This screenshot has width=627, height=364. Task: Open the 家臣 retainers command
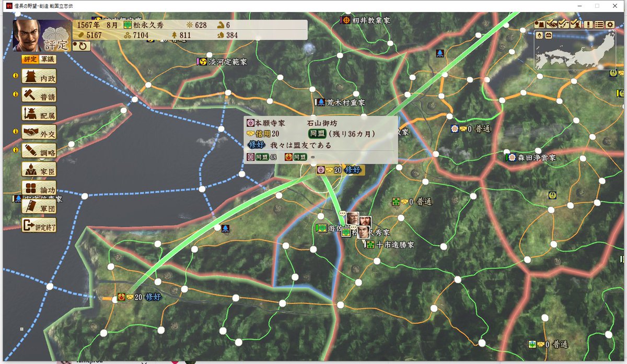[39, 170]
